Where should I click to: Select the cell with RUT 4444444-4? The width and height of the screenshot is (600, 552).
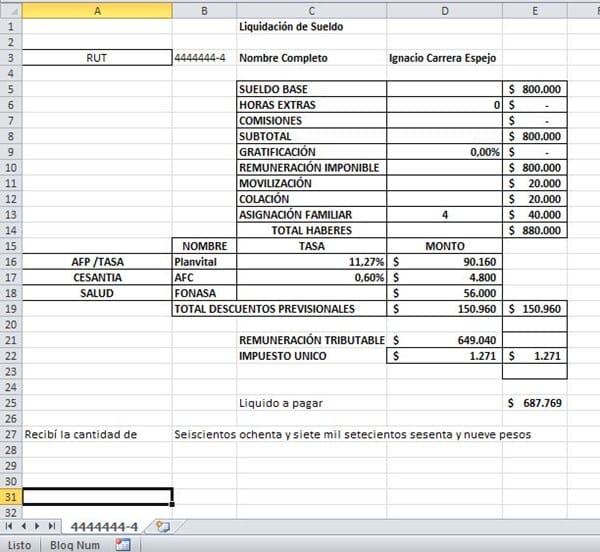pos(204,58)
